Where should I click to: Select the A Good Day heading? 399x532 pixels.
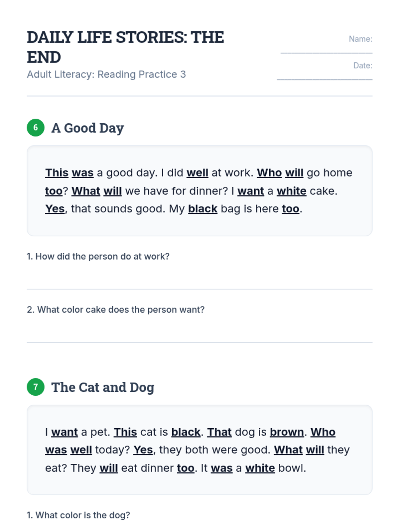click(x=87, y=128)
